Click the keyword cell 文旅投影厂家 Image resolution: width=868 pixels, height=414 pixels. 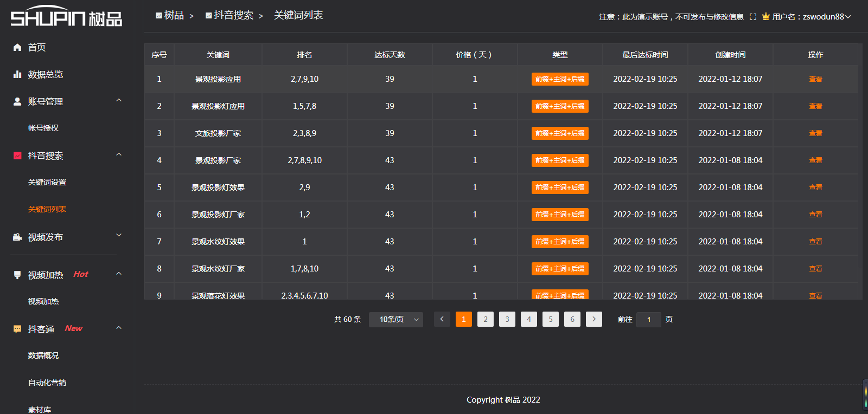tap(218, 133)
